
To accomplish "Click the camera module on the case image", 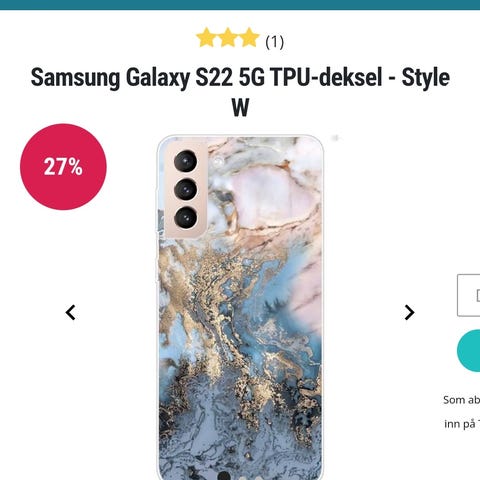I will tap(186, 189).
